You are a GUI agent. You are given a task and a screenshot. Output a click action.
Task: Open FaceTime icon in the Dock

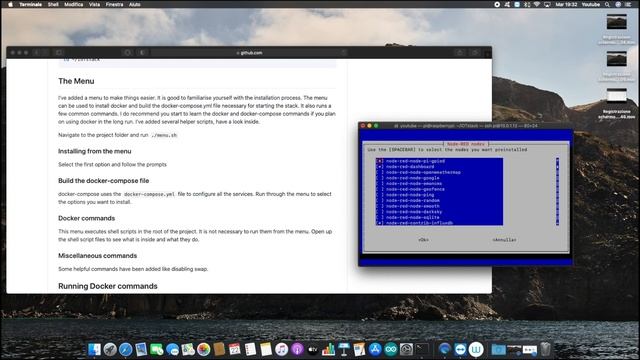156,349
